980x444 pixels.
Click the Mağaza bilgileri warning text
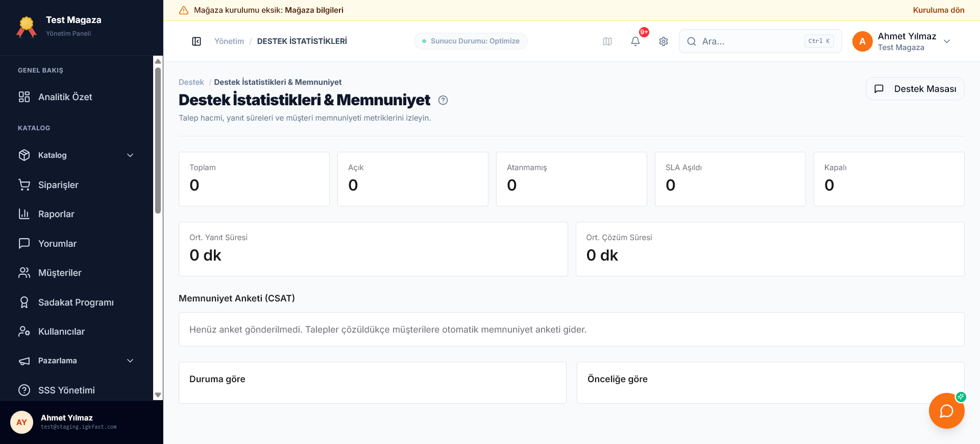[x=314, y=10]
